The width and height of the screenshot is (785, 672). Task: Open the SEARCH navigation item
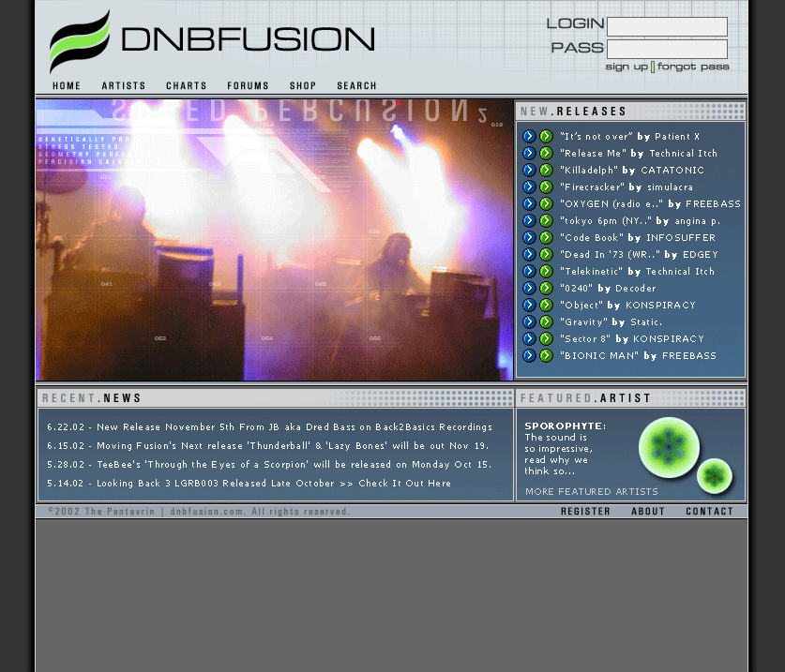pos(356,85)
